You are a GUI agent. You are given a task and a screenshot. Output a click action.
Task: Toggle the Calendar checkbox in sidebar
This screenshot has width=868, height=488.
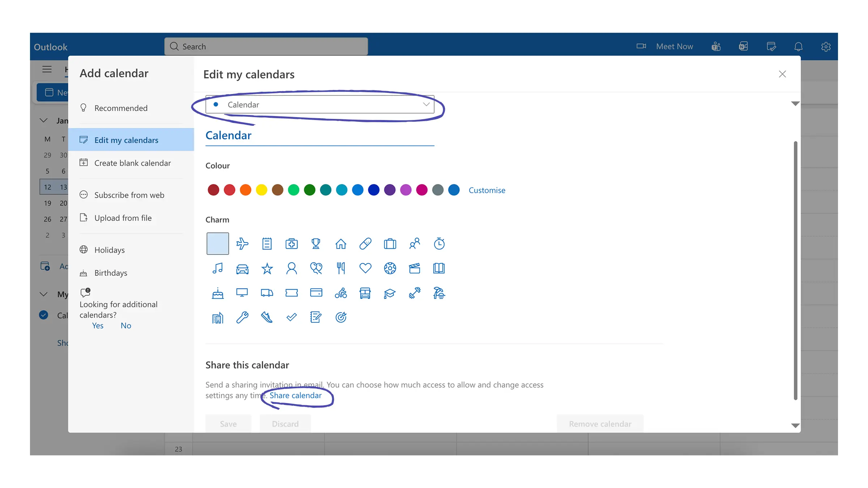point(44,315)
